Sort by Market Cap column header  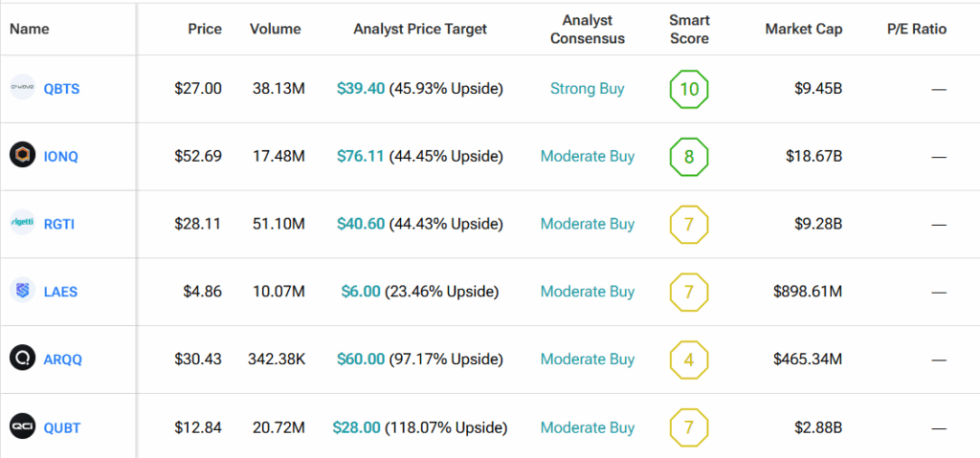803,29
